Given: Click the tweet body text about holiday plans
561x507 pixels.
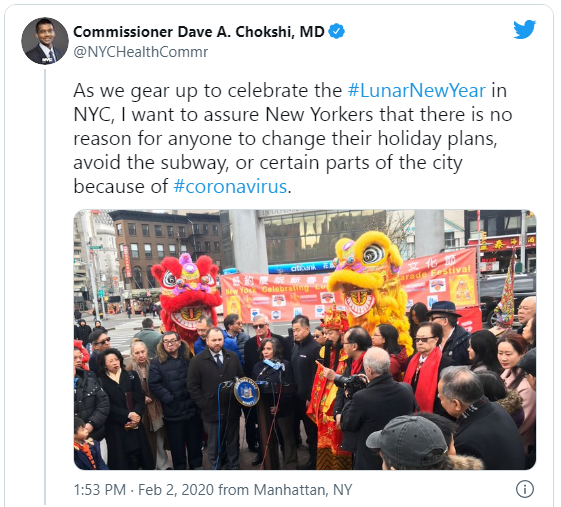Looking at the screenshot, I should coord(293,138).
